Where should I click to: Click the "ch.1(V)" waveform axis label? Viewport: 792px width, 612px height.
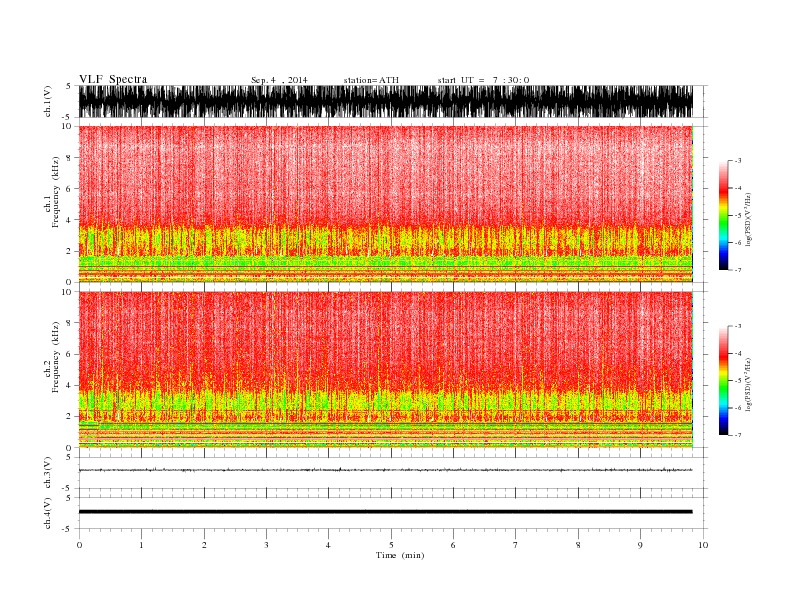[x=48, y=101]
